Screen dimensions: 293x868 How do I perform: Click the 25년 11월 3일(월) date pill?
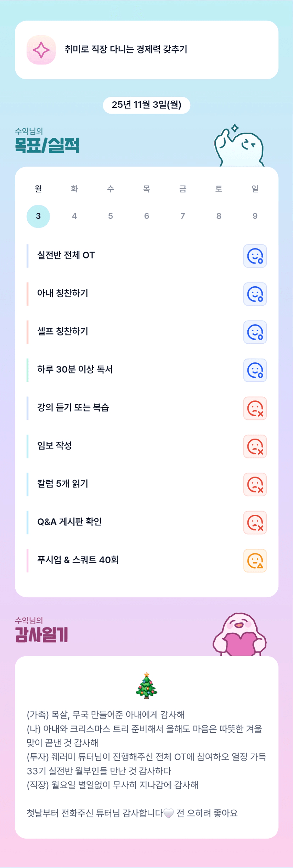[146, 105]
